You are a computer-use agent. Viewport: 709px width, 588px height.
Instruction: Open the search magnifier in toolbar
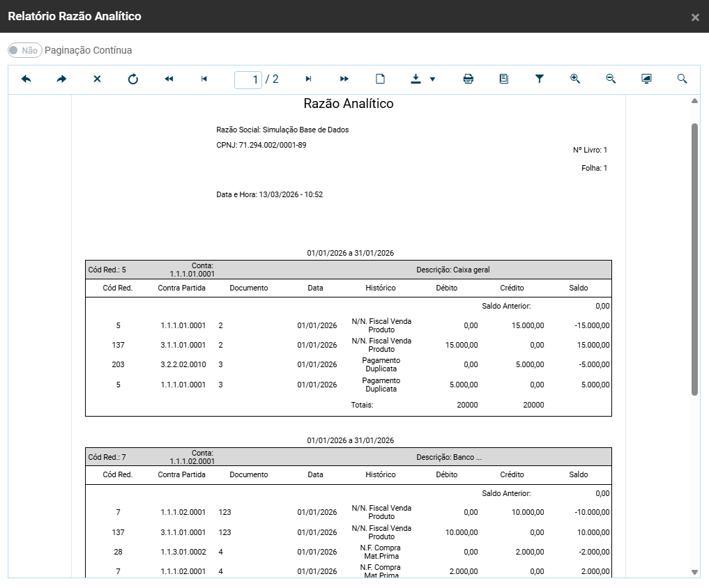683,79
